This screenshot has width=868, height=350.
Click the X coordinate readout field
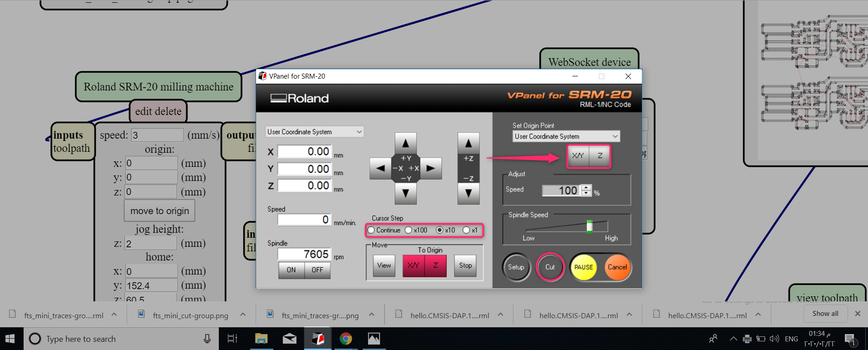click(x=304, y=151)
